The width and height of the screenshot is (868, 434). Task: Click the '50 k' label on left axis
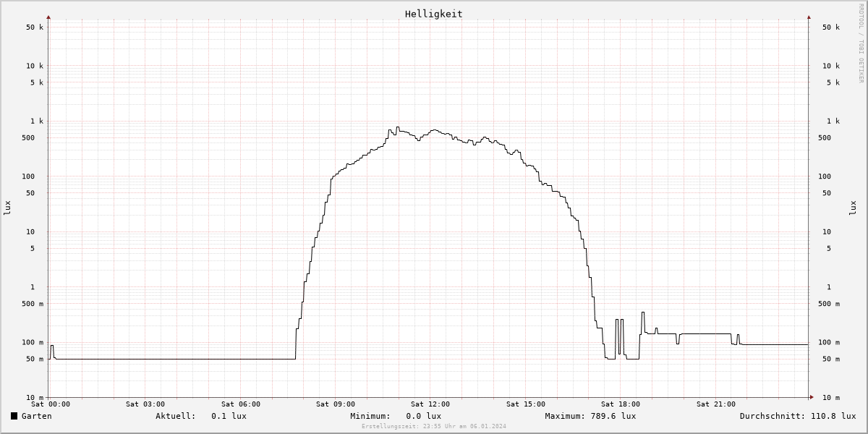coord(35,27)
